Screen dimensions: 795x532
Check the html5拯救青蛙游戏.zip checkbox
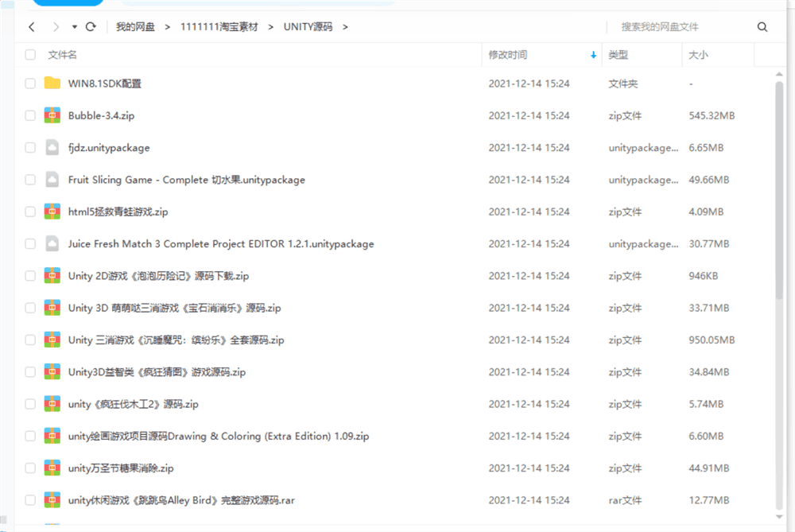30,212
